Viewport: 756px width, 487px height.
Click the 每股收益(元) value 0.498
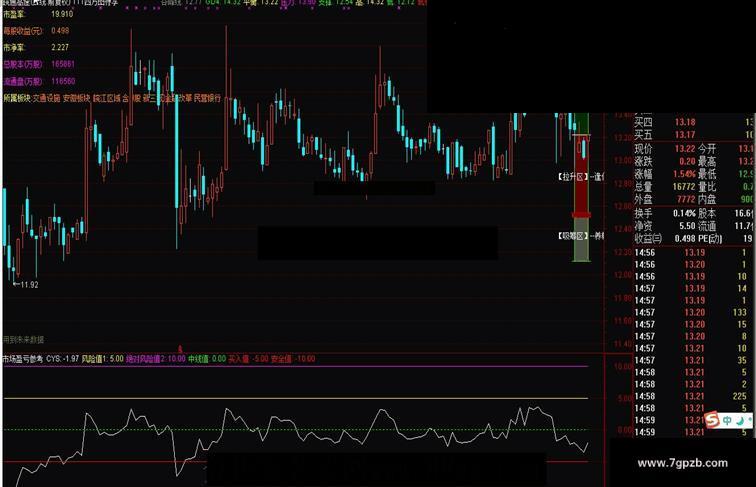pos(60,30)
